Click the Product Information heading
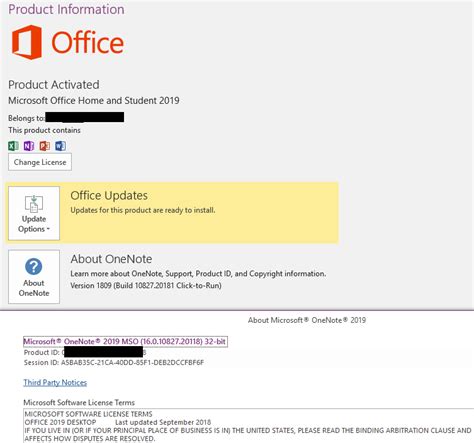Image resolution: width=474 pixels, height=443 pixels. coord(66,9)
